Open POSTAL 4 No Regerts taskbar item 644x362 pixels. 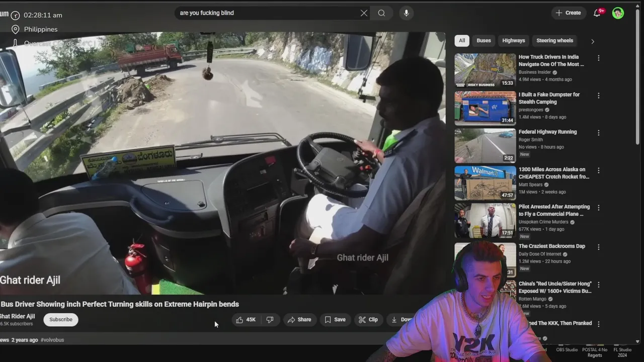pyautogui.click(x=595, y=352)
